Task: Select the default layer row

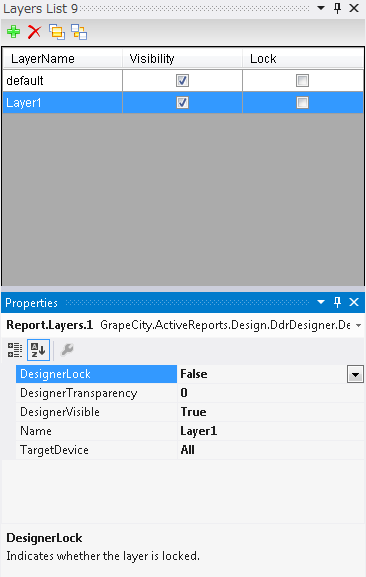Action: click(x=183, y=81)
